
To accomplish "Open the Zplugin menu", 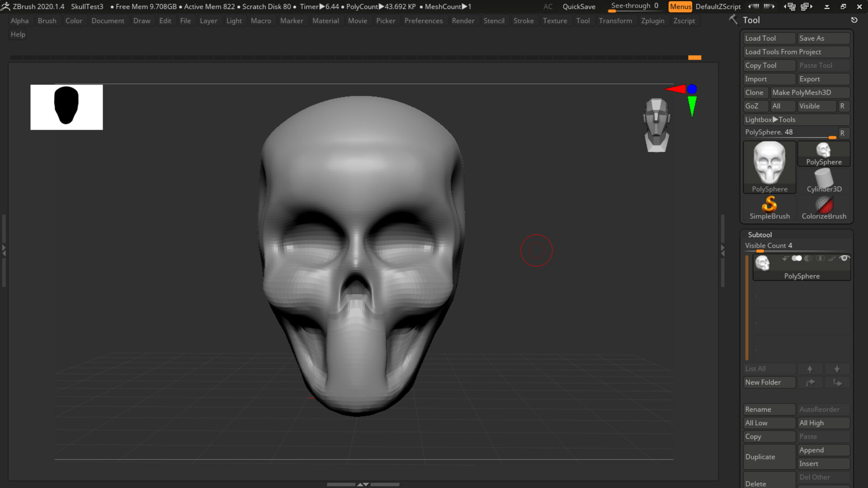I will tap(653, 20).
